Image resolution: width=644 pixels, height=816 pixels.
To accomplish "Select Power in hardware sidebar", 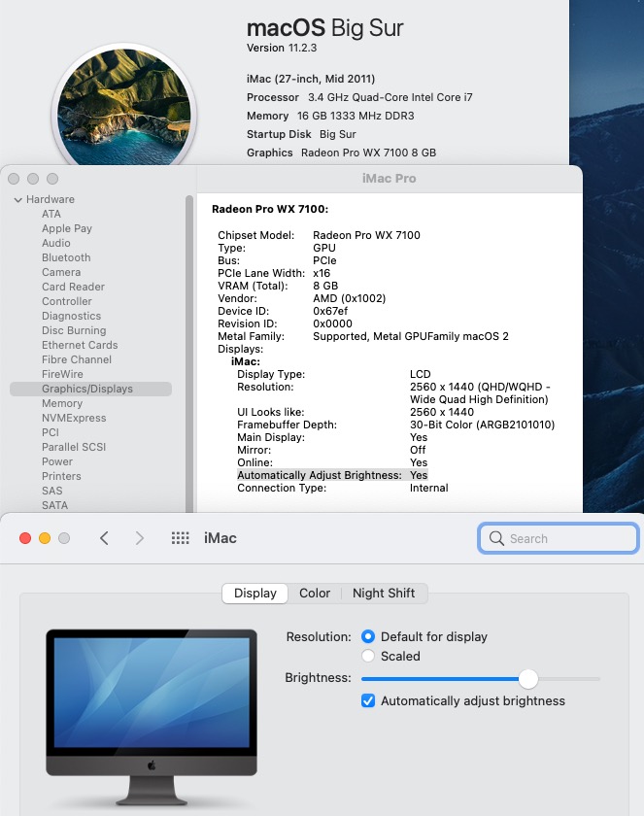I will 57,461.
